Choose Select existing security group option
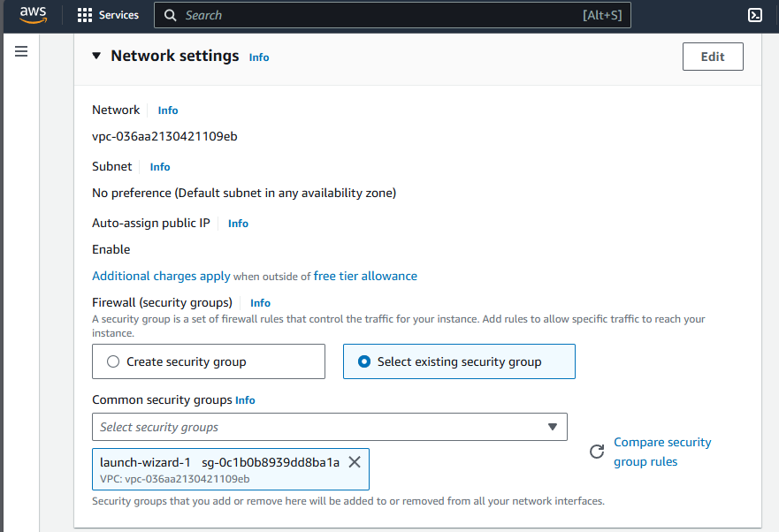Viewport: 779px width, 532px height. [x=364, y=361]
